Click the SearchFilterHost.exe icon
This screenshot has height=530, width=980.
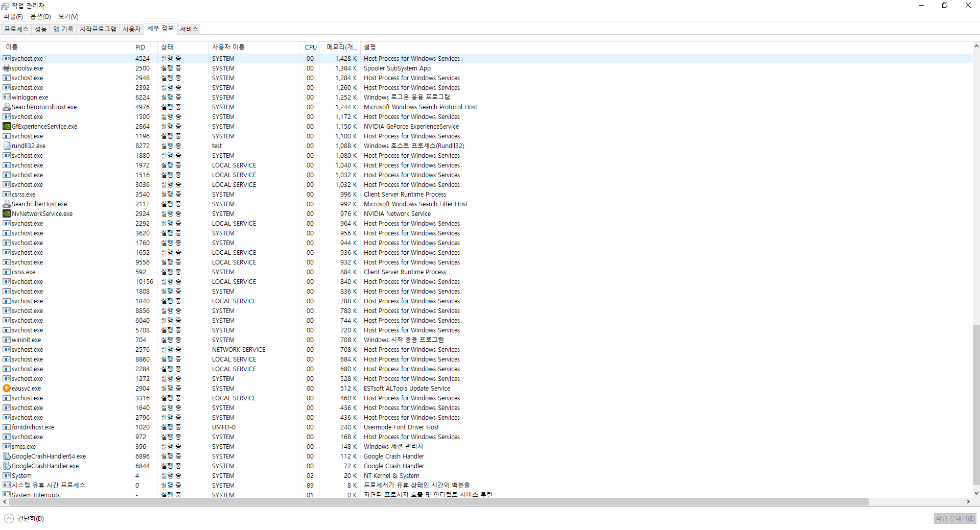[7, 204]
